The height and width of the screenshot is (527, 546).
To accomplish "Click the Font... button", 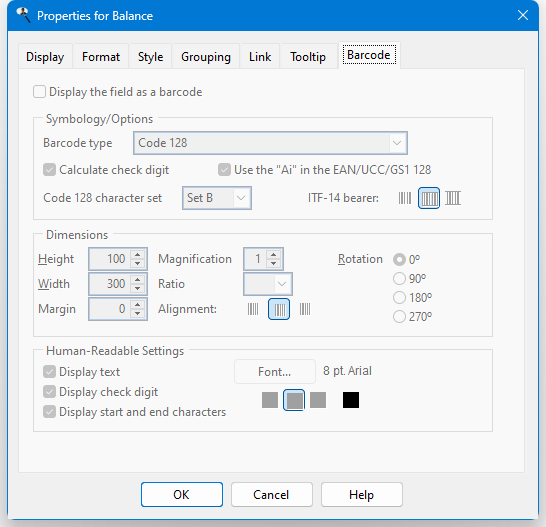I will (275, 372).
